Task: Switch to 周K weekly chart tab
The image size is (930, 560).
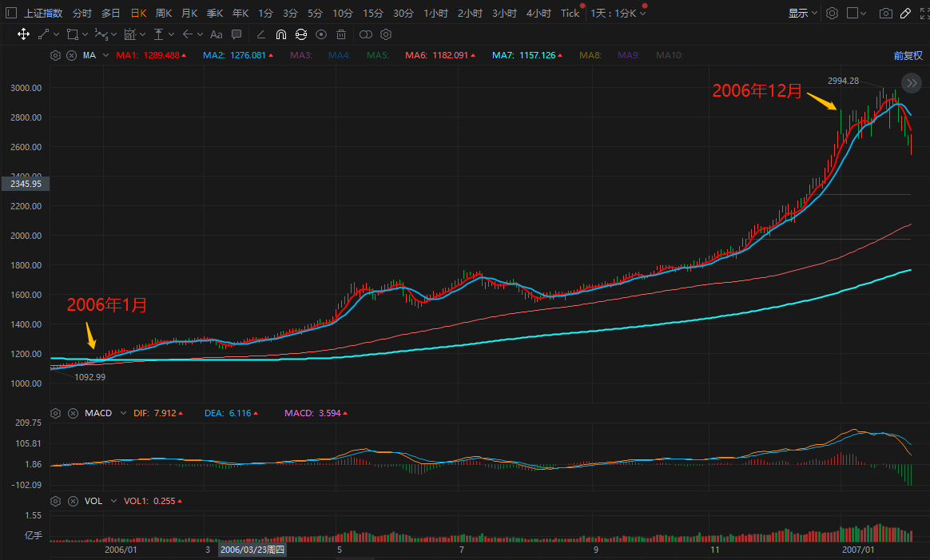Action: [x=163, y=14]
